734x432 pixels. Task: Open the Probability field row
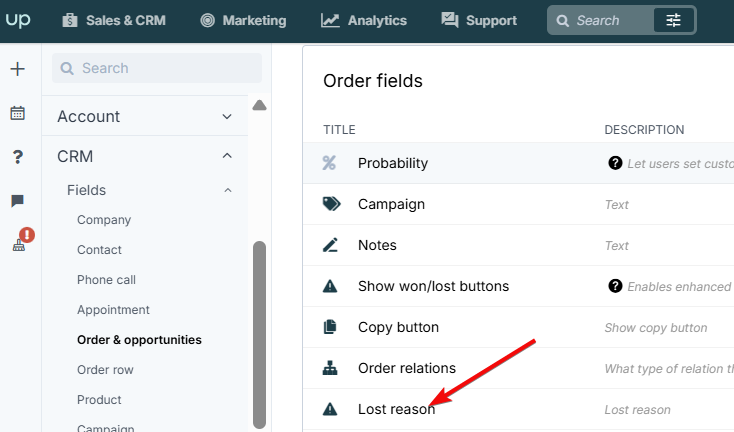point(518,163)
